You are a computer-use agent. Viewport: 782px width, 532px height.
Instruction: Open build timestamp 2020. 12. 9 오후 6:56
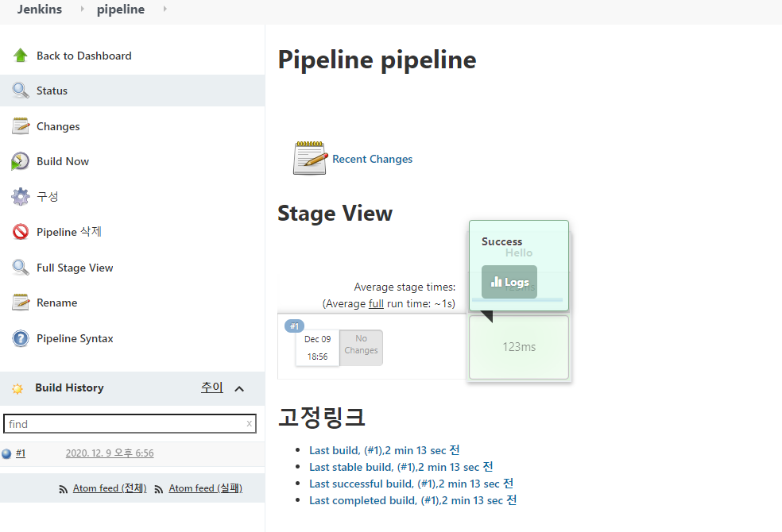[110, 453]
